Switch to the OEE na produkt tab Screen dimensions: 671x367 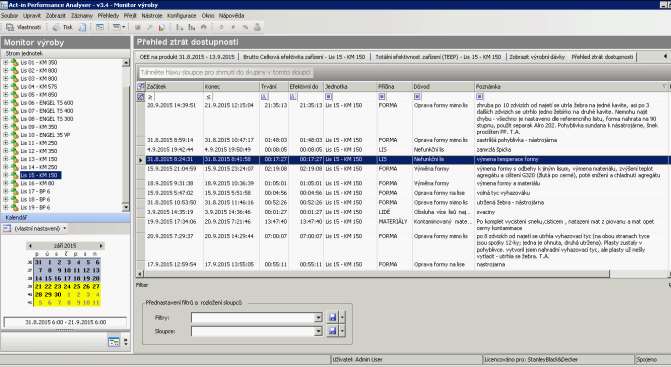click(x=187, y=56)
